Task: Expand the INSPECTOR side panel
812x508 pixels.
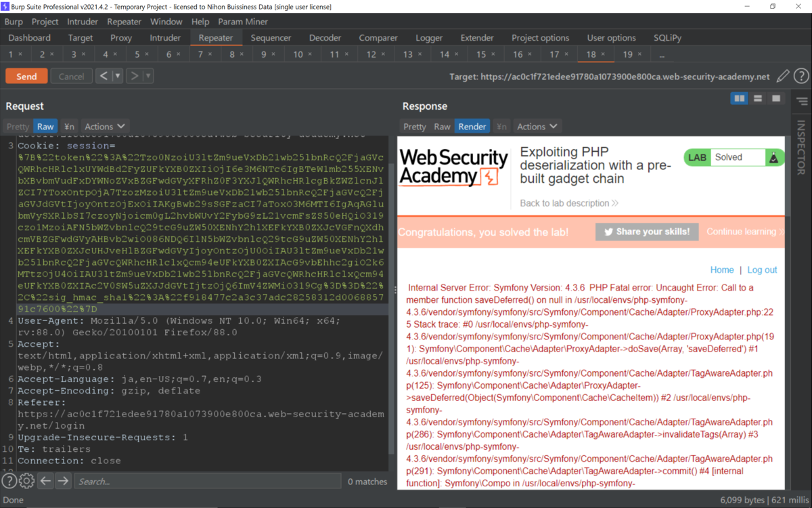Action: (801, 148)
